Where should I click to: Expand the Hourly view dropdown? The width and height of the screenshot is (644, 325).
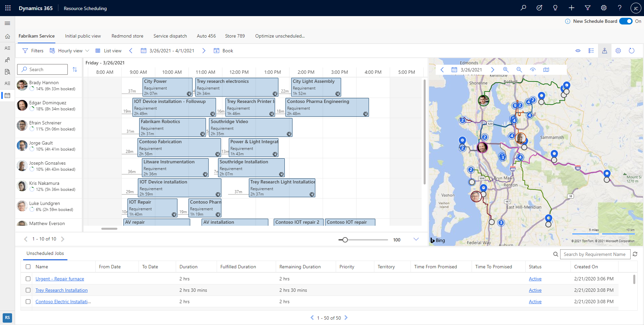pyautogui.click(x=88, y=51)
